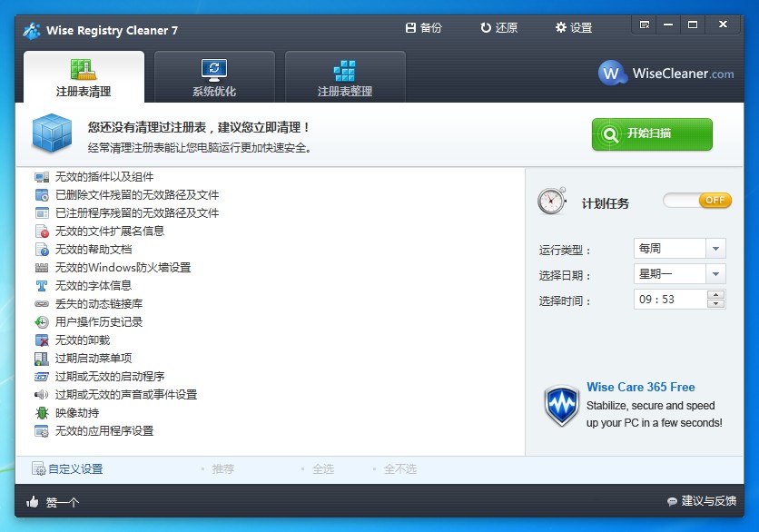
Task: Open the 还原 menu item
Action: pyautogui.click(x=499, y=27)
